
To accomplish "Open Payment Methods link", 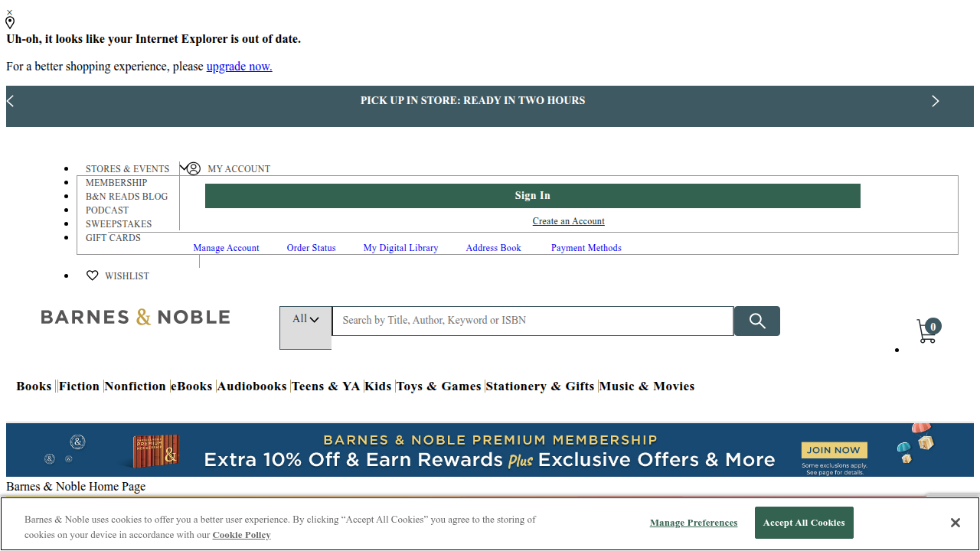I will tap(586, 248).
